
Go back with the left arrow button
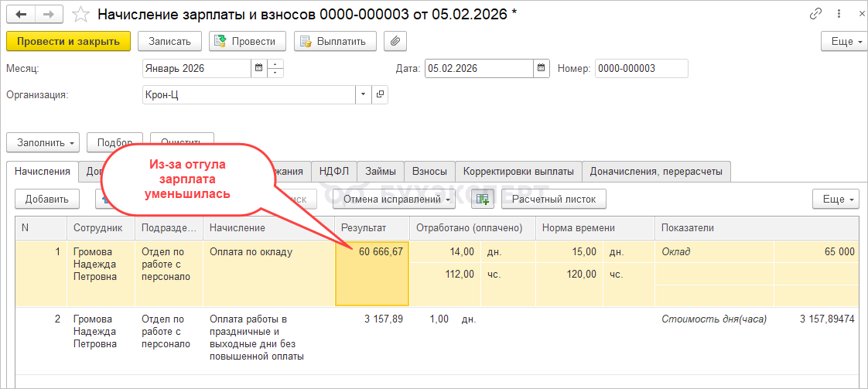(22, 15)
